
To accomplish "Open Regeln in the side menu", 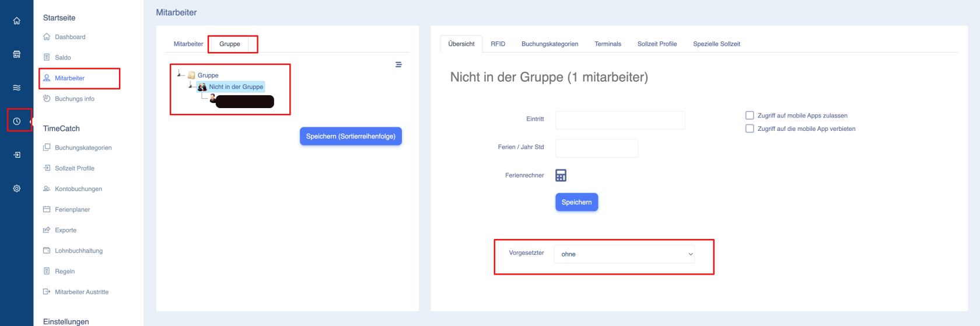I will tap(65, 271).
